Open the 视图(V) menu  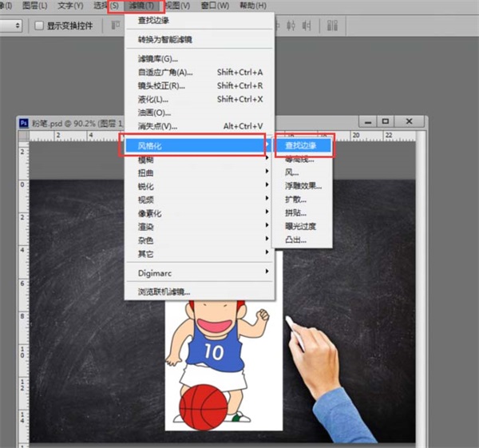[x=177, y=6]
